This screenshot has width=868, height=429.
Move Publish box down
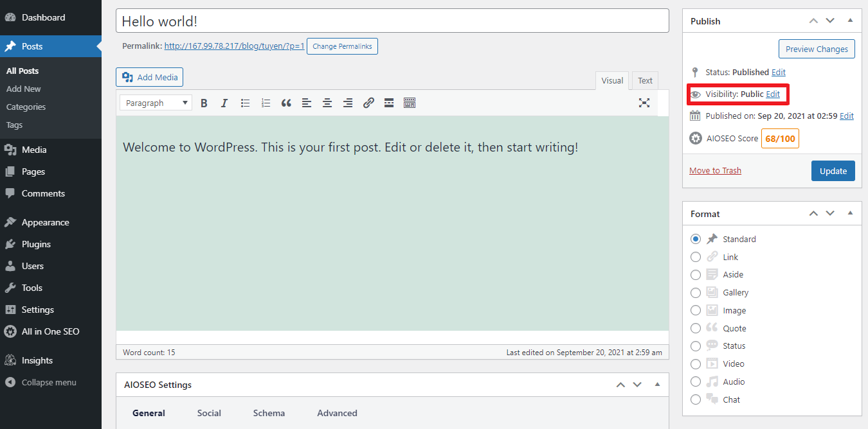[x=830, y=21]
